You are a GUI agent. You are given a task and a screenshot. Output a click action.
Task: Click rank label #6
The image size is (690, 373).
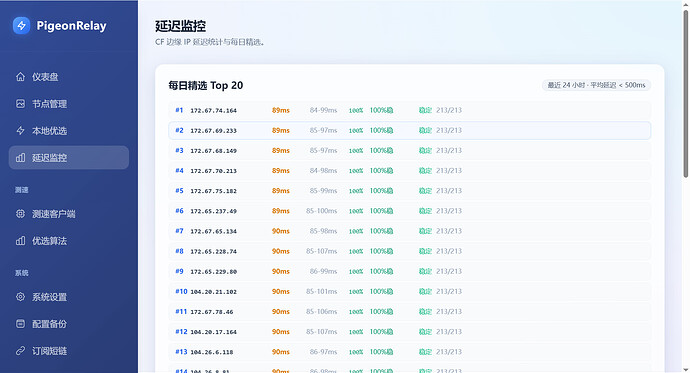coord(179,211)
